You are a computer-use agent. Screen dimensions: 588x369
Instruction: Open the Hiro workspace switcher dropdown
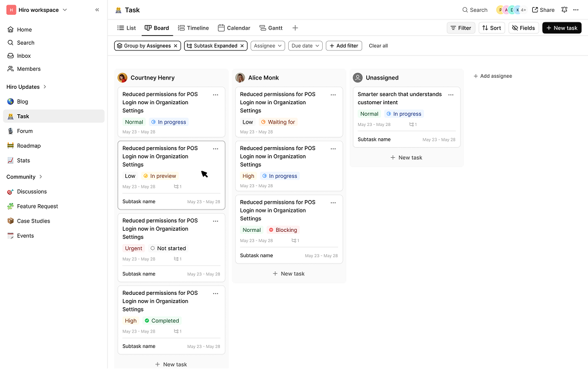click(37, 10)
